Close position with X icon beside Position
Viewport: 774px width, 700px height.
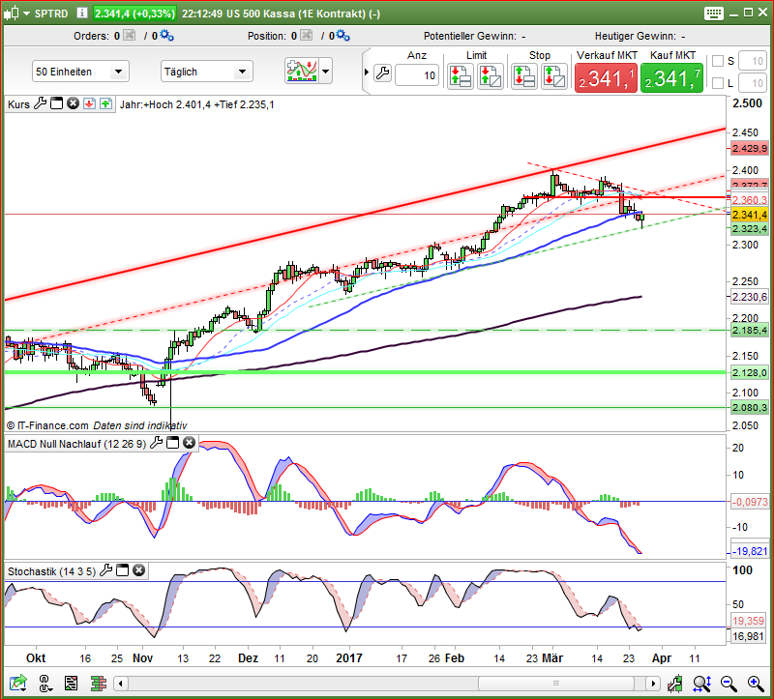tap(307, 35)
